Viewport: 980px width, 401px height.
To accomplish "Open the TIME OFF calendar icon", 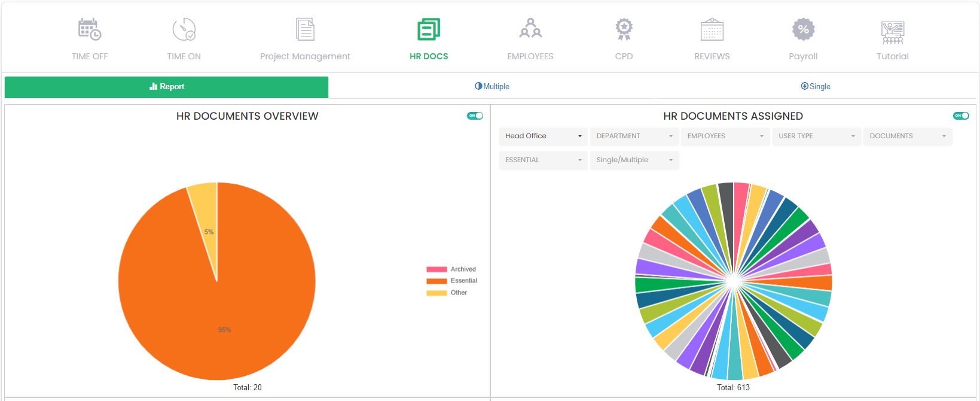I will pyautogui.click(x=90, y=29).
